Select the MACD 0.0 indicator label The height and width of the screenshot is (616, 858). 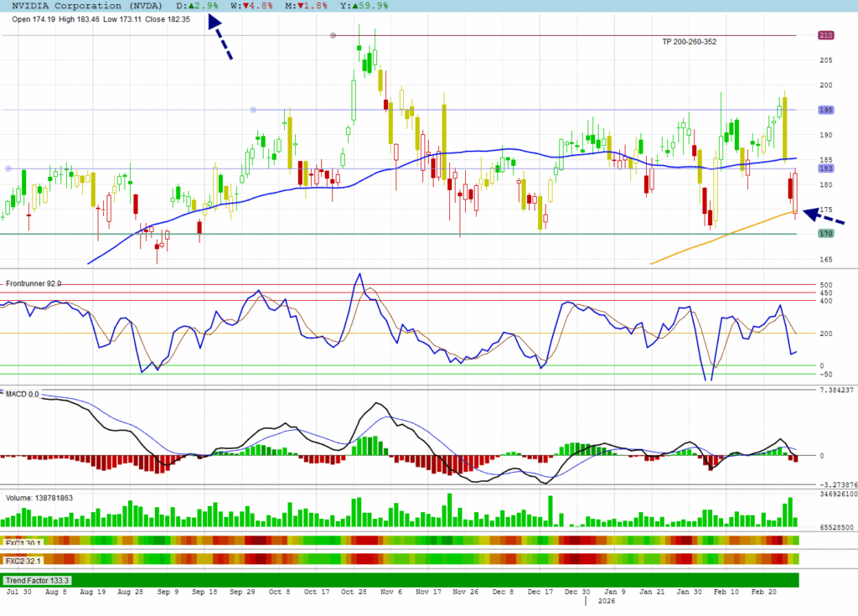pyautogui.click(x=23, y=393)
